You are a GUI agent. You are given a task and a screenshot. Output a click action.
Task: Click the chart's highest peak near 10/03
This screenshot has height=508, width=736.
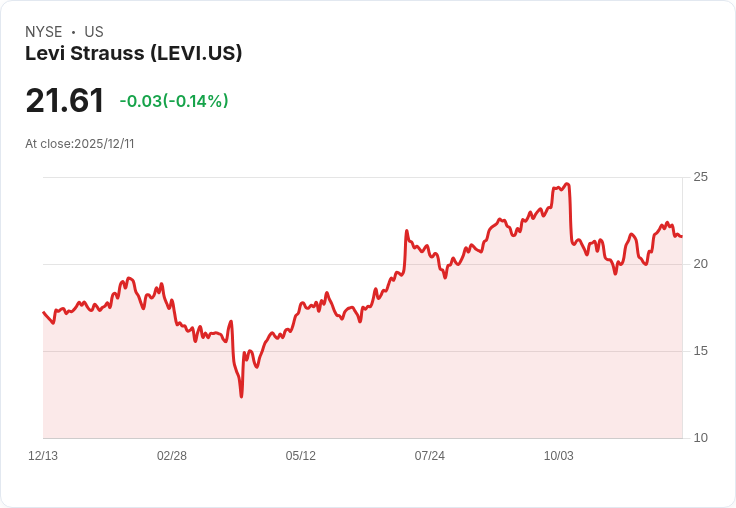pyautogui.click(x=567, y=184)
